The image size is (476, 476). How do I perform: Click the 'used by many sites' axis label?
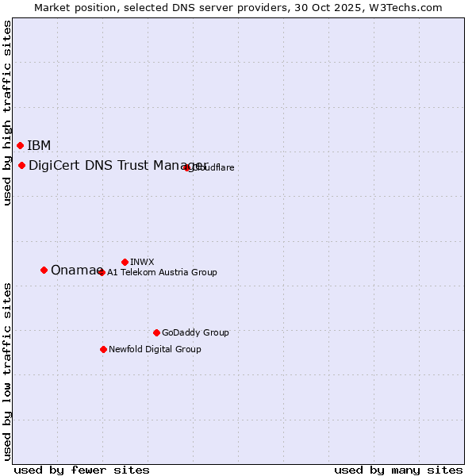coord(398,470)
